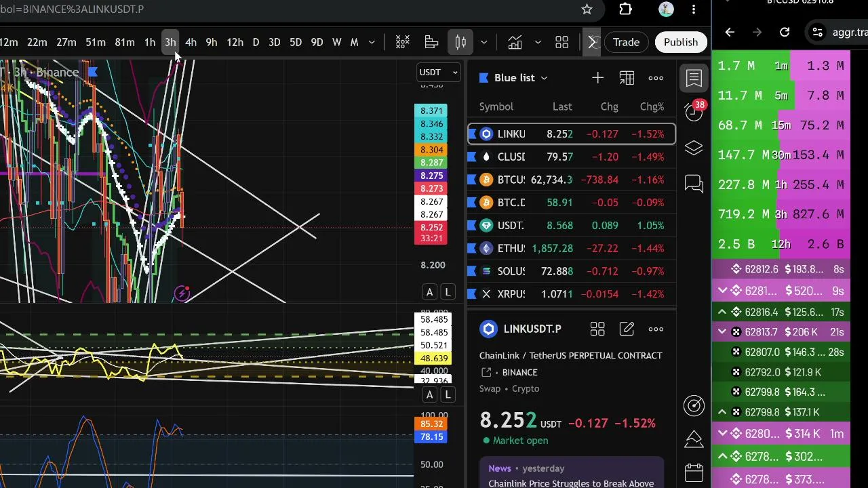The height and width of the screenshot is (488, 868).
Task: Select the weekly W timeframe
Action: 337,43
